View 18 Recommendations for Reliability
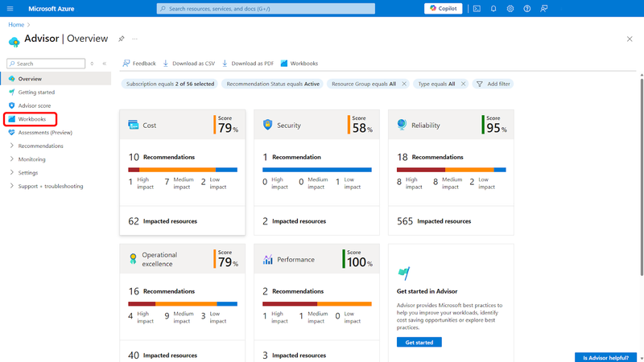The image size is (644, 362). [x=430, y=157]
